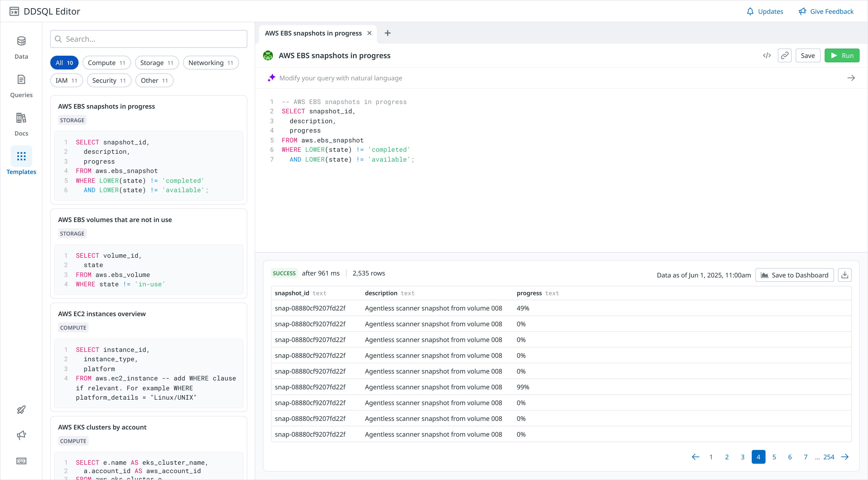The image size is (868, 480).
Task: Filter templates by Security
Action: [108, 80]
